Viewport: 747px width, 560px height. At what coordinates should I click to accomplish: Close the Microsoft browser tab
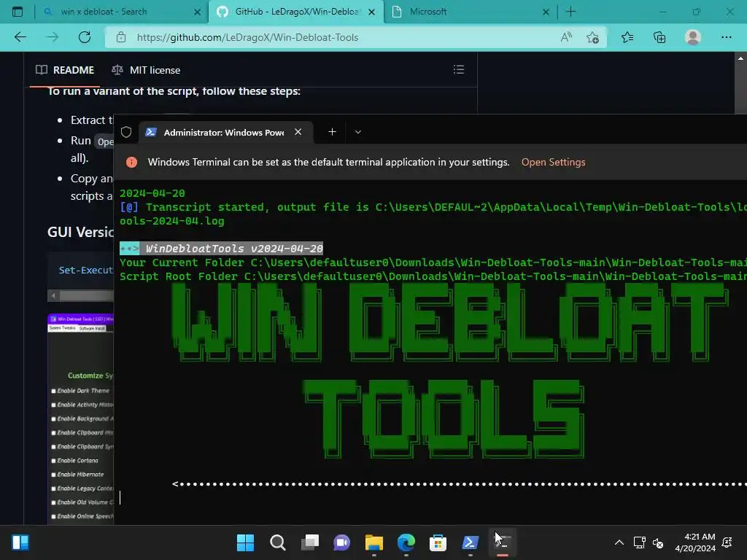pyautogui.click(x=546, y=12)
